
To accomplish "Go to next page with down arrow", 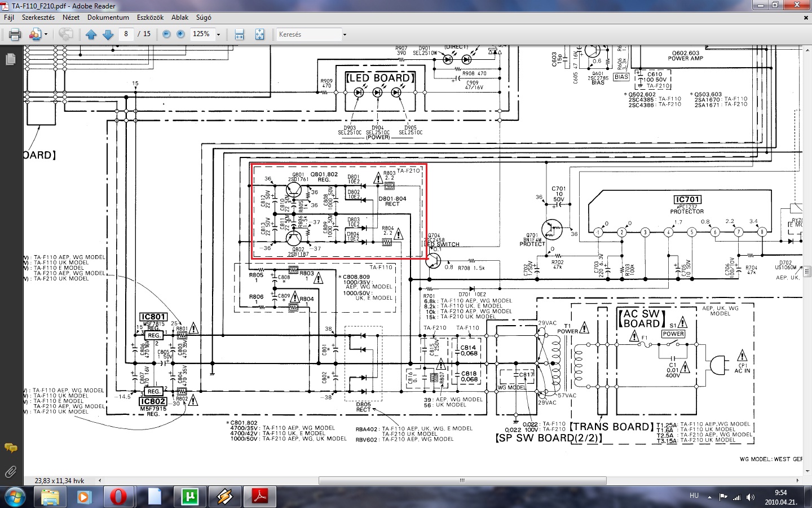I will (108, 34).
